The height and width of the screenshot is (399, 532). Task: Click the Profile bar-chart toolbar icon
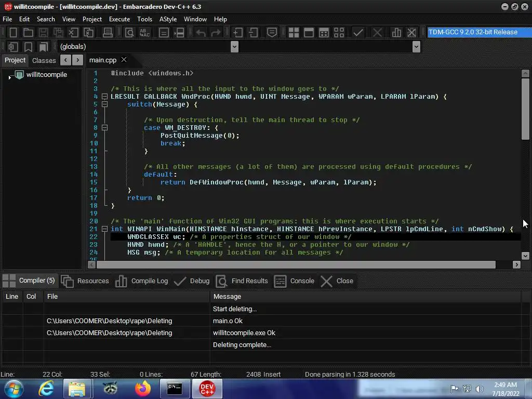click(x=396, y=33)
